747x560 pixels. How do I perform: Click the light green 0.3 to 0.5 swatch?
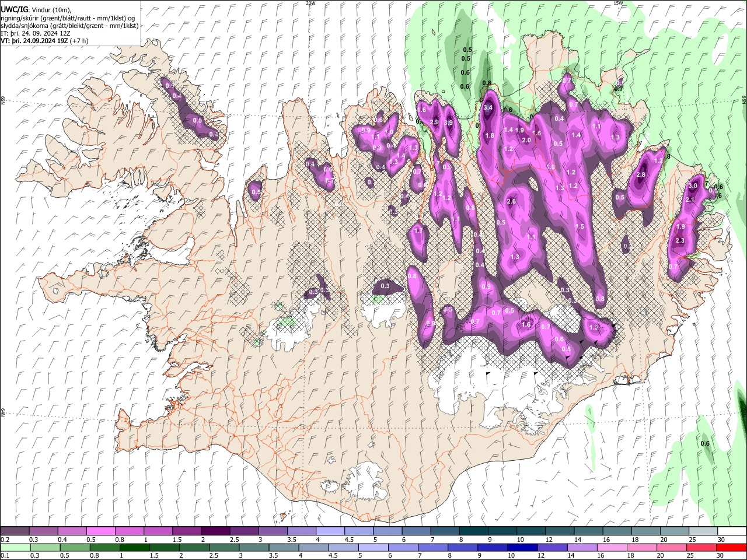tap(44, 547)
